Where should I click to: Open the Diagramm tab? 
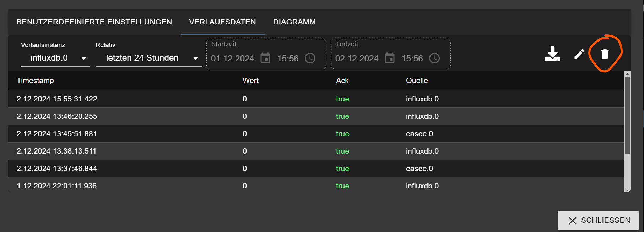294,22
